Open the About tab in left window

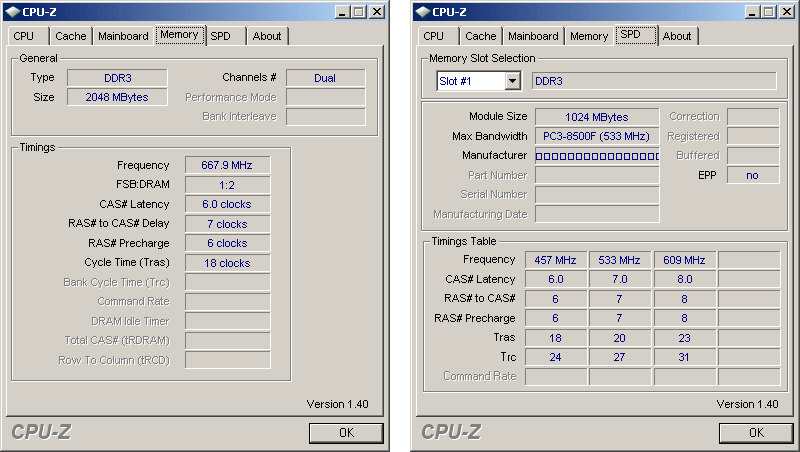(x=267, y=36)
